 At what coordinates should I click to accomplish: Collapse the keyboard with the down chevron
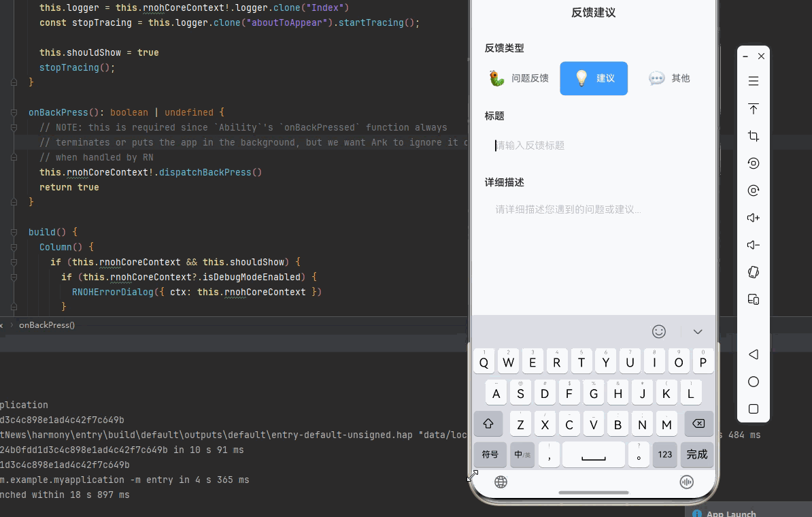[x=698, y=331]
